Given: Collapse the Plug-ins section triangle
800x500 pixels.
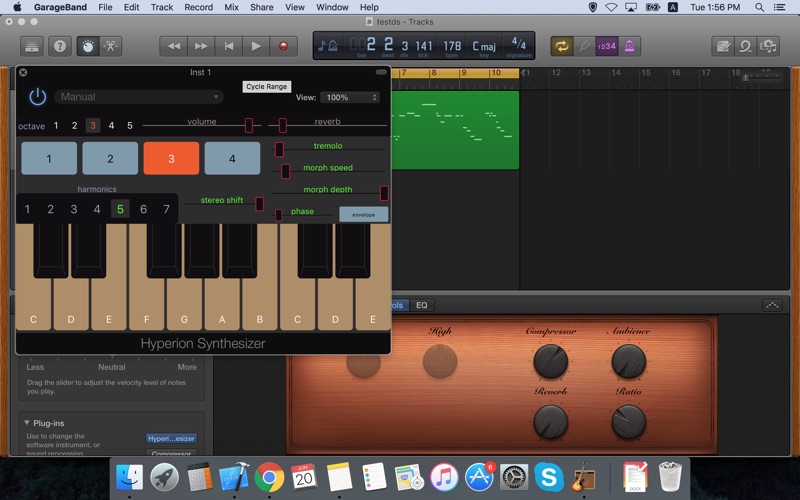Looking at the screenshot, I should [27, 423].
